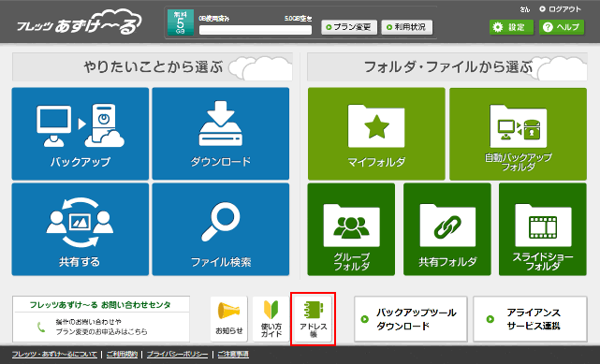Click アライアンスサービス連携 button
Viewport: 600px width, 364px height.
530,319
